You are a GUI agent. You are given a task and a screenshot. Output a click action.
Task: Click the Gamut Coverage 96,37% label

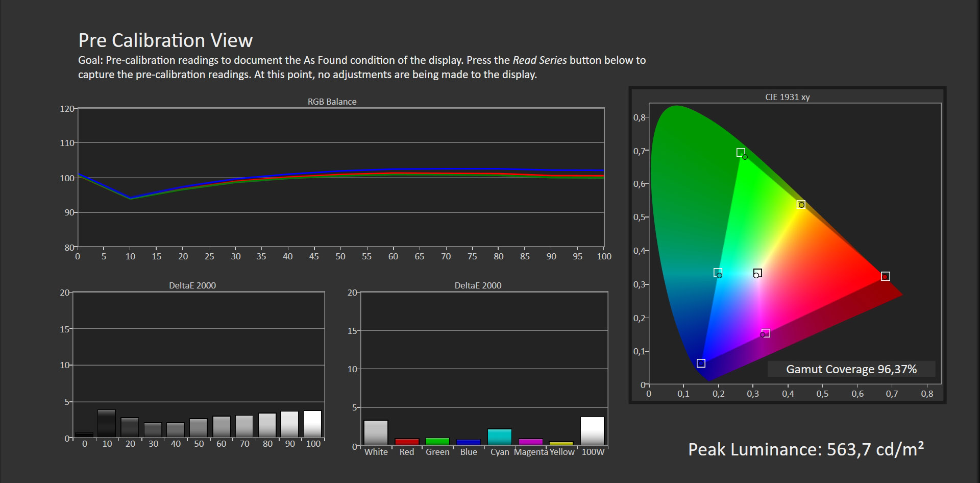click(851, 369)
